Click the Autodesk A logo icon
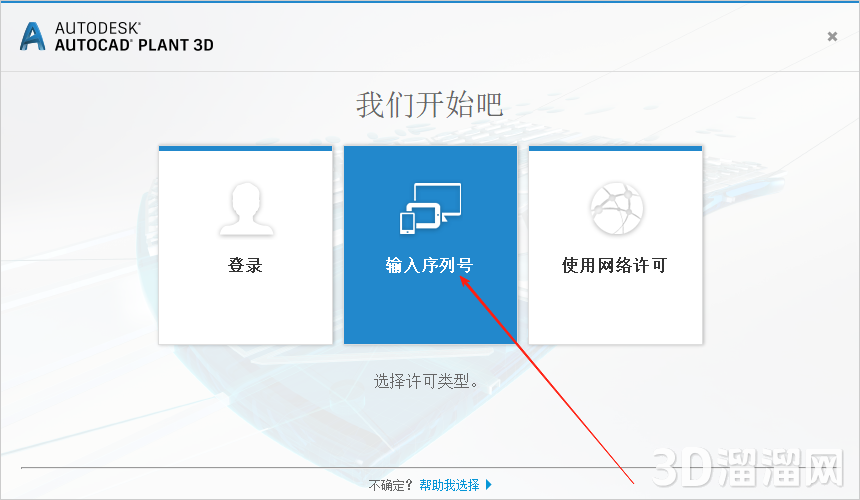 click(32, 37)
